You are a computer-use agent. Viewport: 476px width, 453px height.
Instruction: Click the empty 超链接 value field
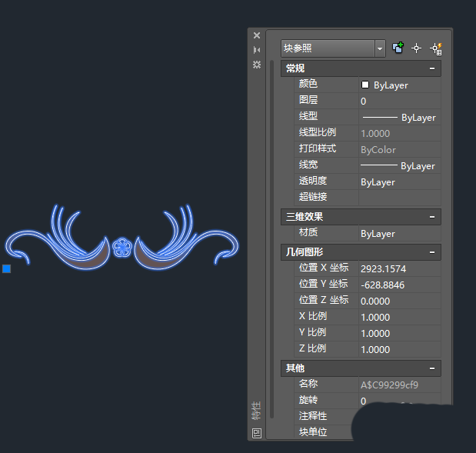click(400, 198)
